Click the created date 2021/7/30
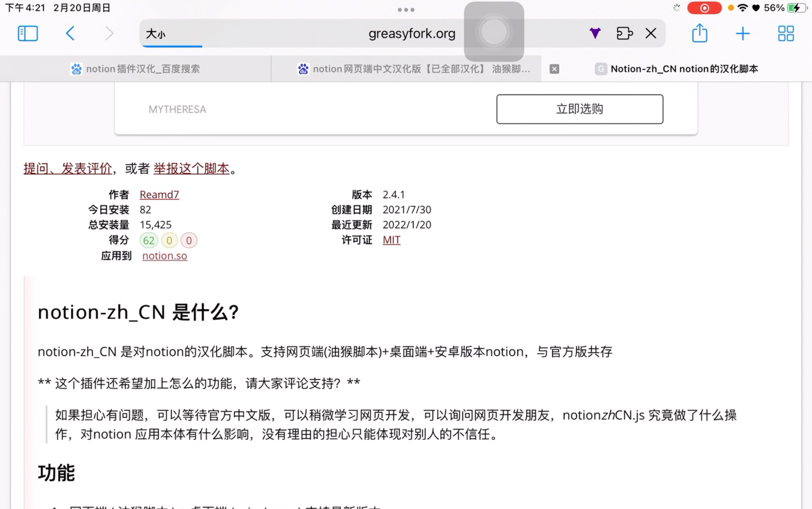This screenshot has height=509, width=812. tap(407, 210)
